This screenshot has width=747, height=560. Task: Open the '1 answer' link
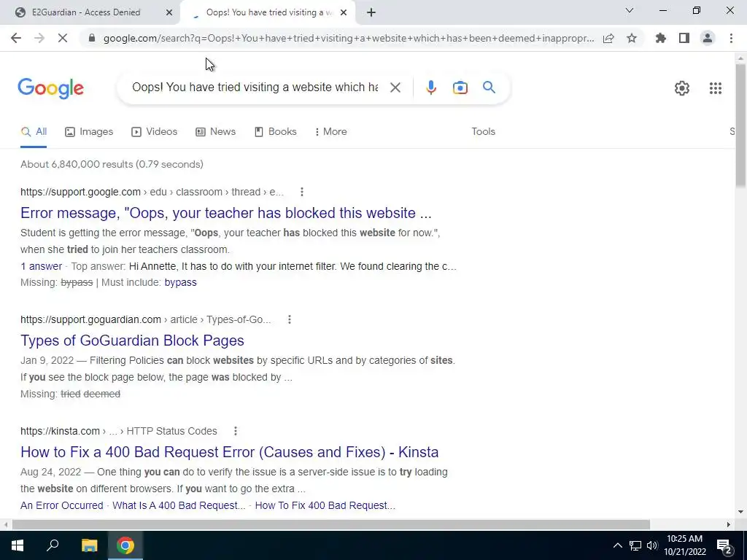click(41, 266)
